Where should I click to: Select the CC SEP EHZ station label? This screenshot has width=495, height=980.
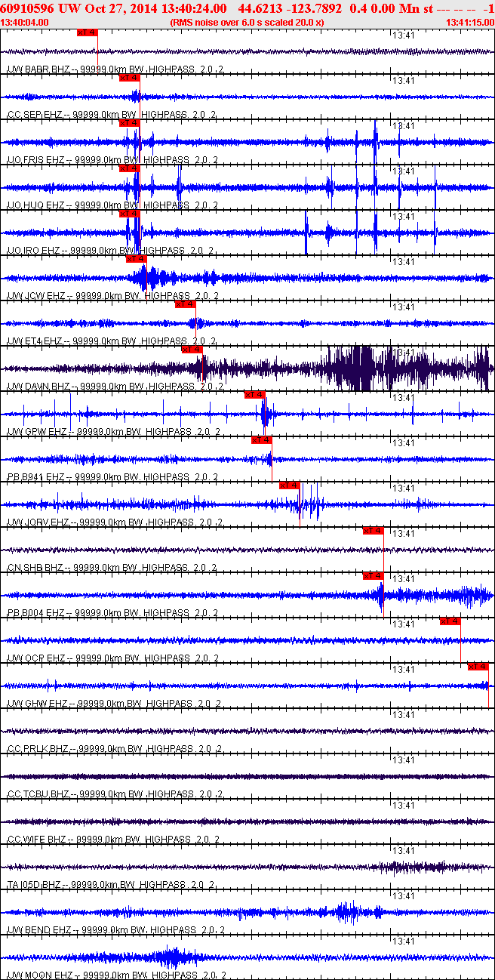112,115
